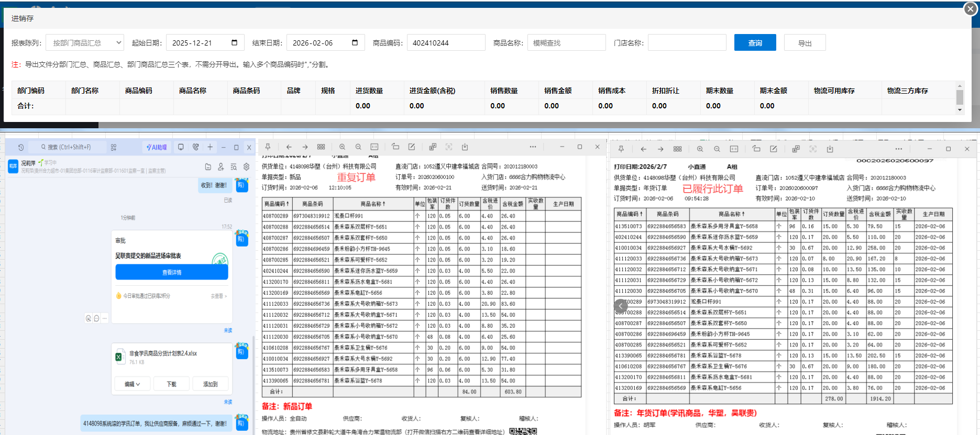Image resolution: width=980 pixels, height=435 pixels.
Task: Click the edit icon in right viewer toolbar
Action: click(773, 149)
